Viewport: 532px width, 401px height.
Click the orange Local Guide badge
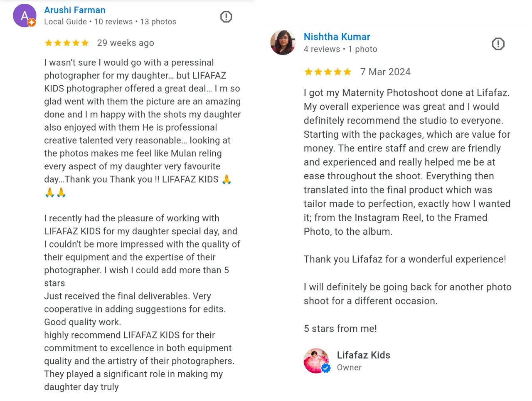pos(32,22)
